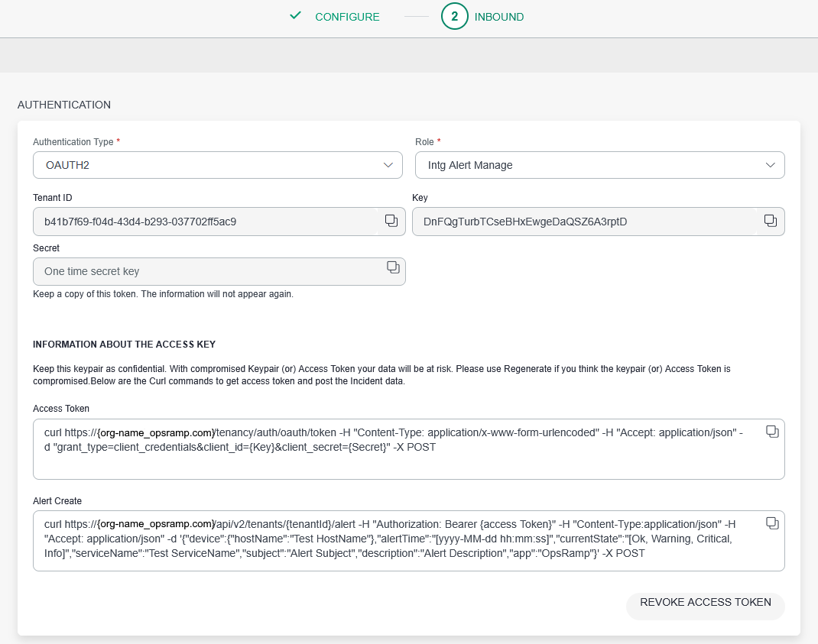The width and height of the screenshot is (818, 644).
Task: Click the Alert Create label
Action: [x=57, y=501]
